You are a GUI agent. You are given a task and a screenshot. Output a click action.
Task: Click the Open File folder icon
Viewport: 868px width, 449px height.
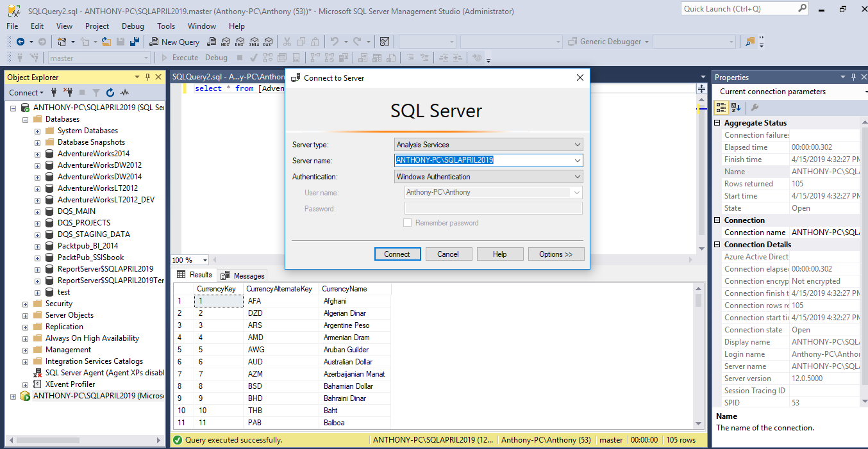(106, 42)
